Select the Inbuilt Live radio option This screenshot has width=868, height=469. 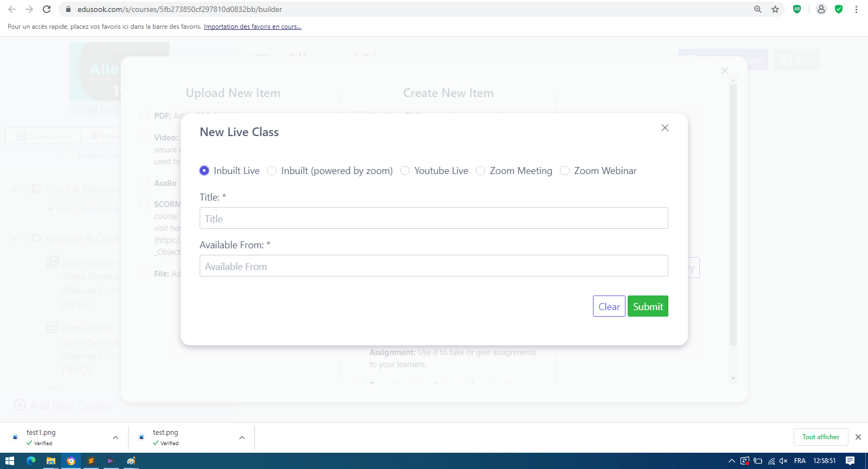click(205, 171)
